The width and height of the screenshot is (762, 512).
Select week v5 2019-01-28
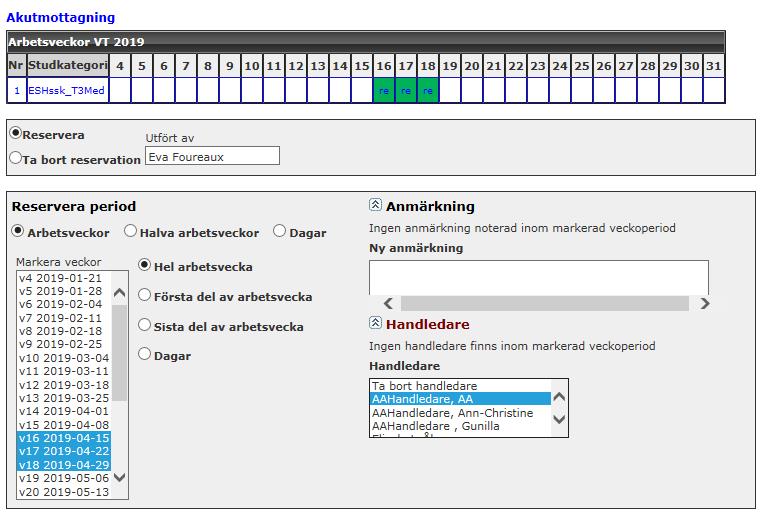tap(64, 291)
